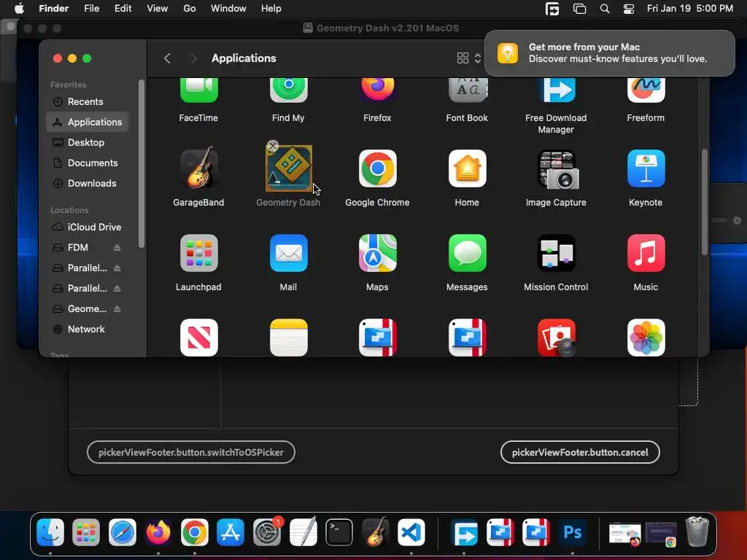Open Visual Studio Code from Dock

pyautogui.click(x=411, y=532)
